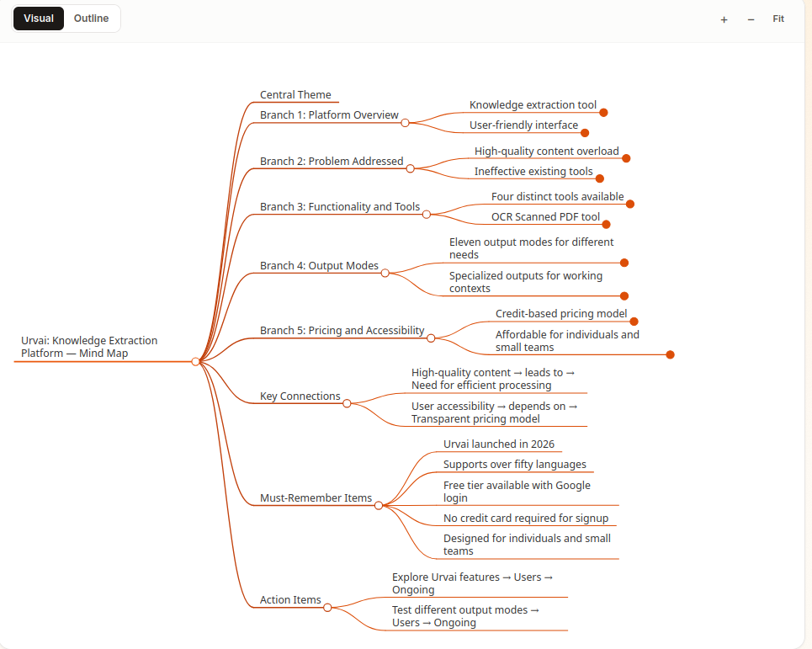The width and height of the screenshot is (812, 649).
Task: Expand the Knowledge extraction tool filled dot
Action: [x=603, y=113]
